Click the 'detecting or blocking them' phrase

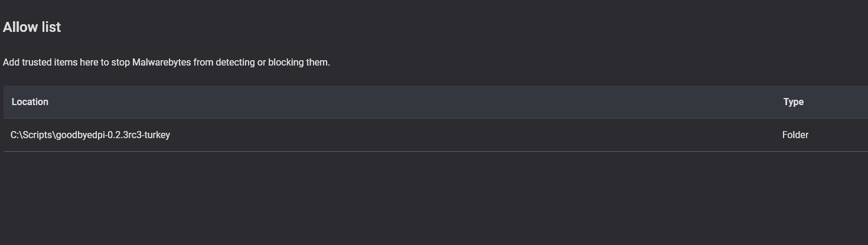coord(273,62)
